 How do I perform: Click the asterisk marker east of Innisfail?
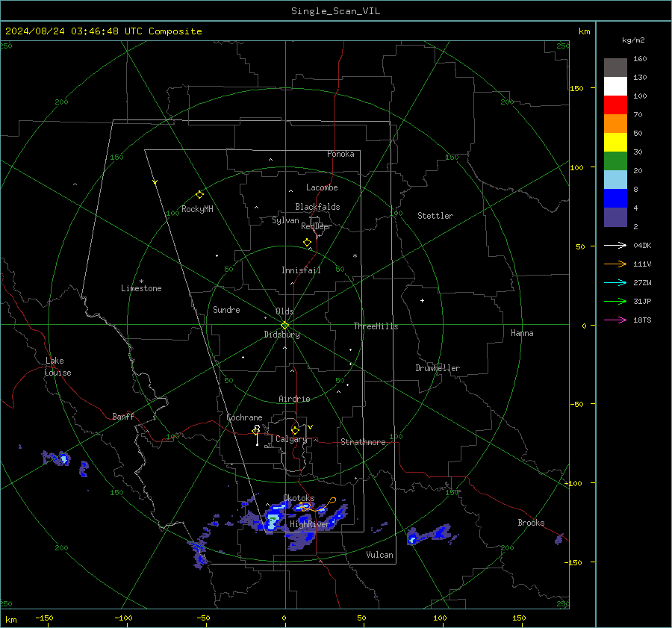click(355, 256)
